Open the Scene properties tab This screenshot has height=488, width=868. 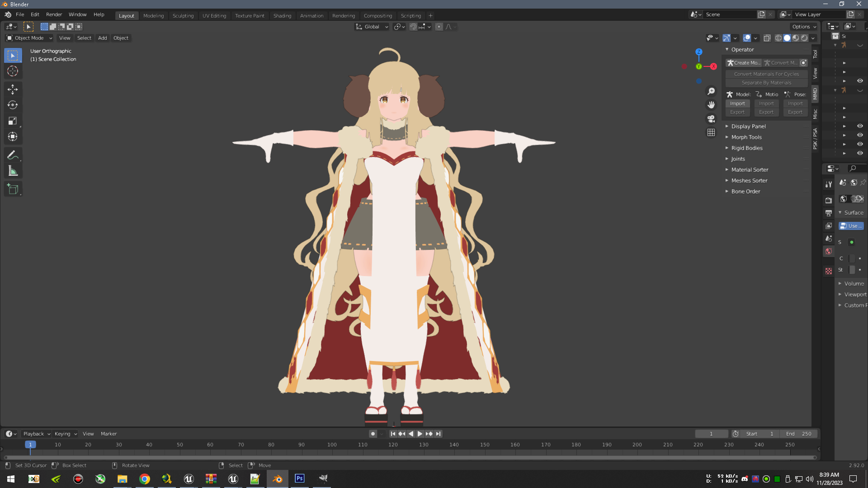click(829, 238)
